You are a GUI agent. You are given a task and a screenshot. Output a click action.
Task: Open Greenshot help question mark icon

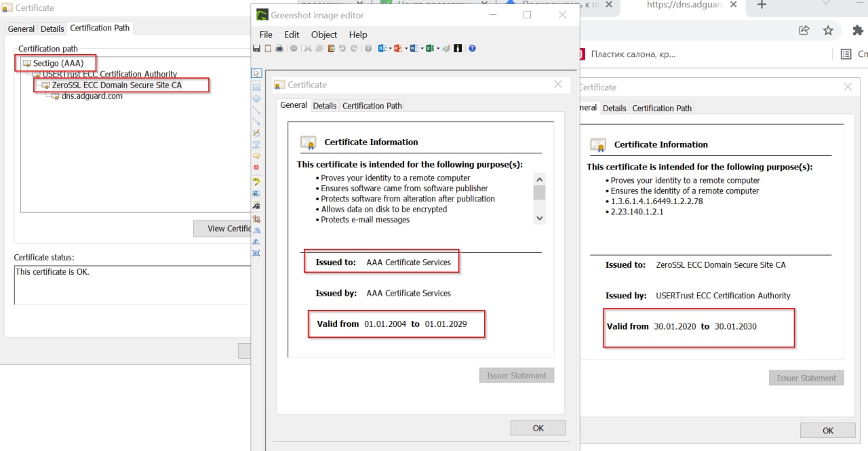coord(472,48)
